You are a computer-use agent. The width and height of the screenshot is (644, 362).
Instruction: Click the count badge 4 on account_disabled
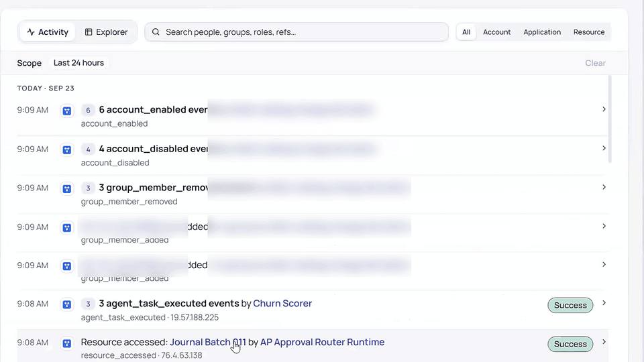[x=88, y=149]
